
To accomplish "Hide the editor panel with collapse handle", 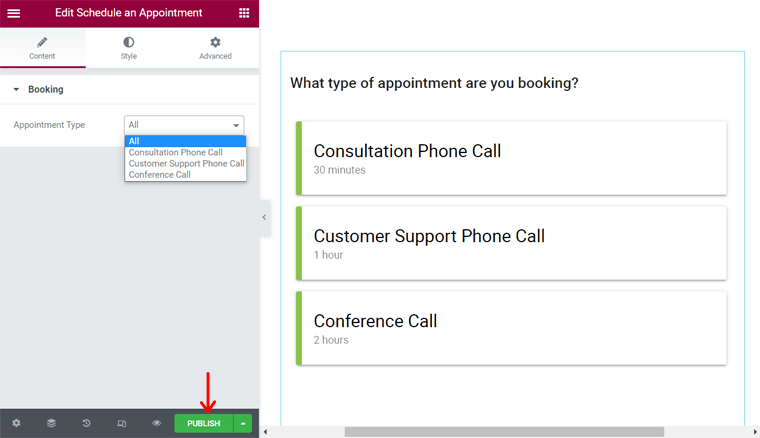I will tap(265, 218).
